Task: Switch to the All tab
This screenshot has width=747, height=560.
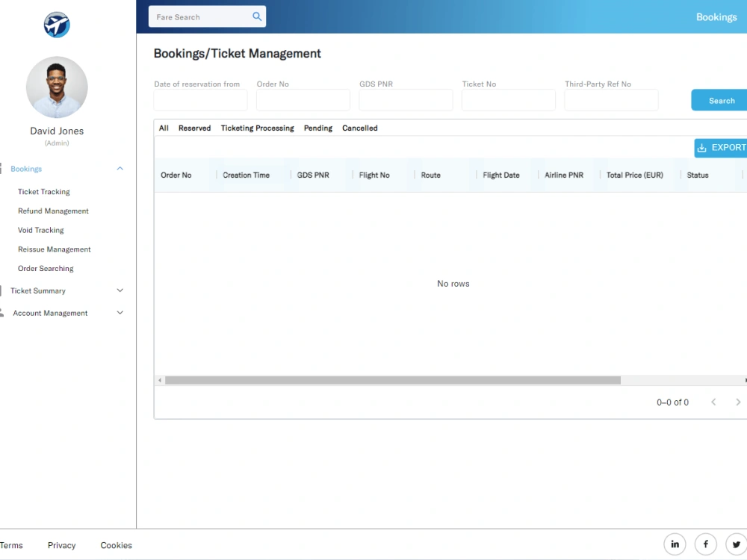Action: 164,128
